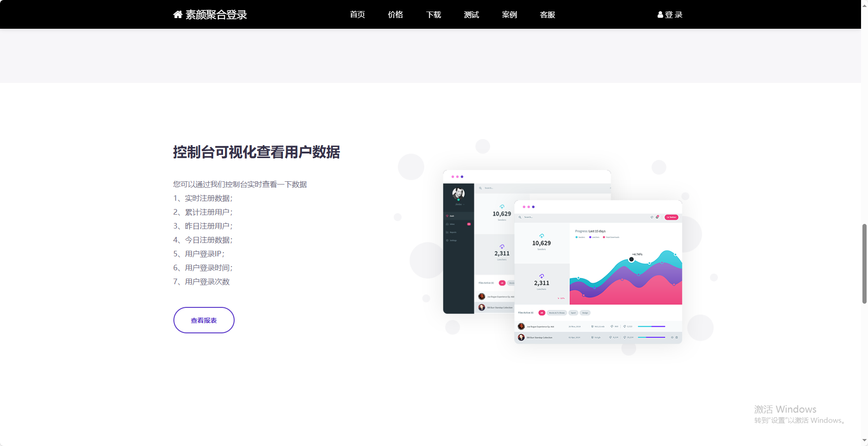This screenshot has width=868, height=446.
Task: Open the 价格 menu item
Action: click(395, 15)
